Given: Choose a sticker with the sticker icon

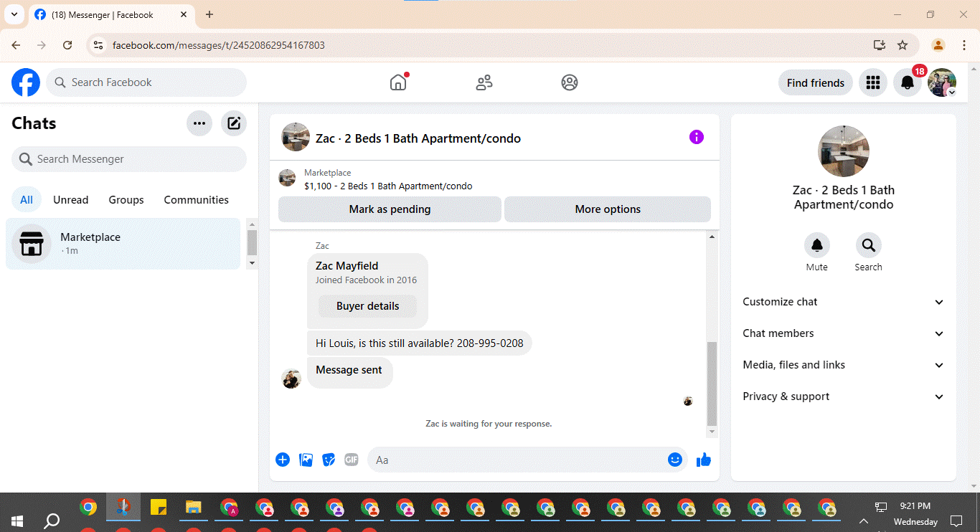Looking at the screenshot, I should click(329, 460).
